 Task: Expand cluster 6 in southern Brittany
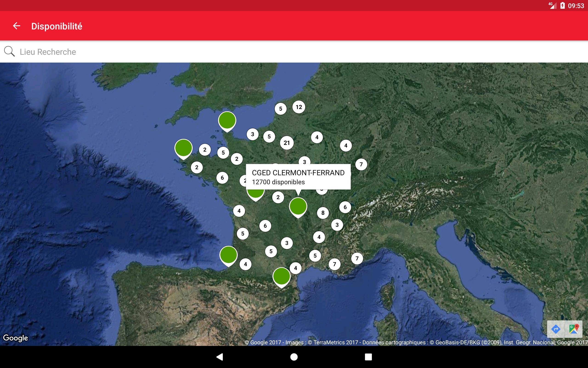(x=222, y=178)
